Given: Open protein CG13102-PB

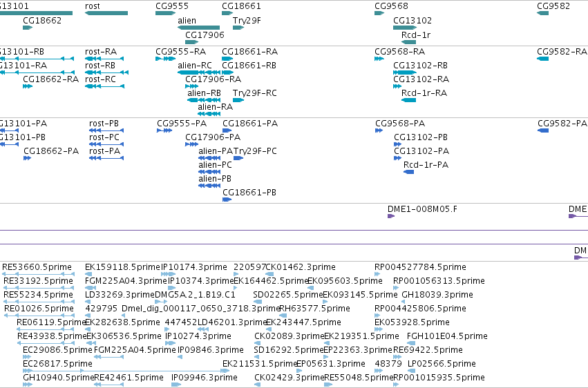Looking at the screenshot, I should 421,137.
